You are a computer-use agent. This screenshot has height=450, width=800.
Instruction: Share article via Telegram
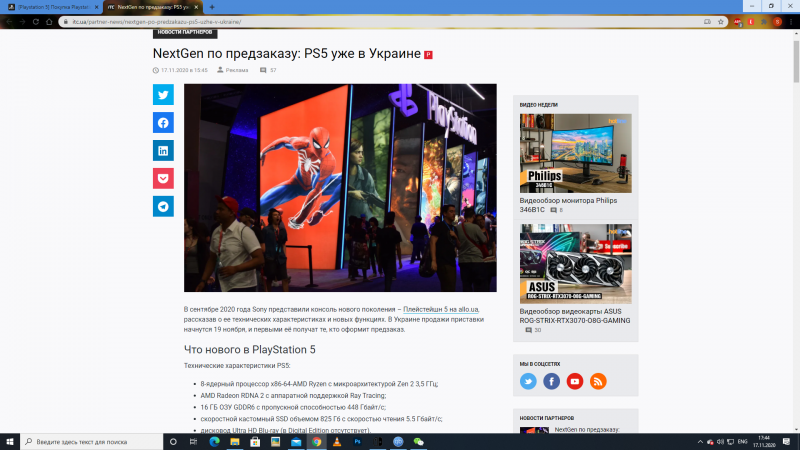click(163, 207)
